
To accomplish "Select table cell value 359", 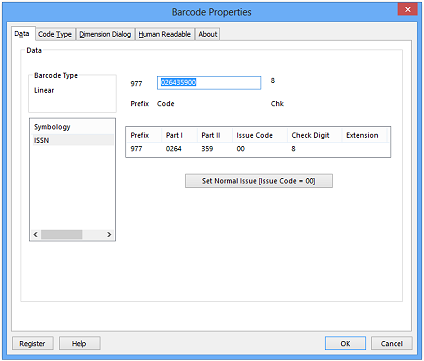I will [x=207, y=149].
